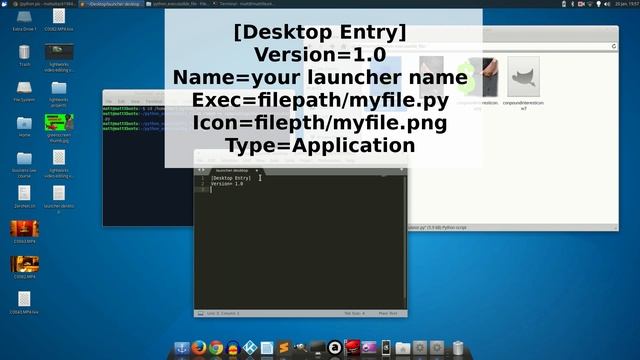Open the Tab Size selector in Sublime status bar
The height and width of the screenshot is (360, 640).
(354, 313)
